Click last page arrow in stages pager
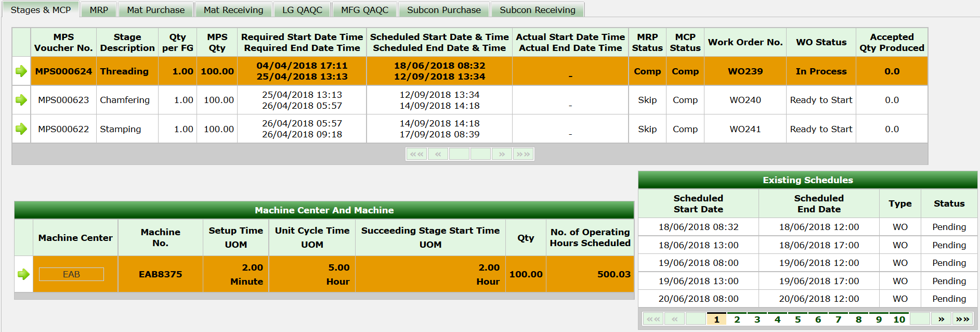 tap(523, 154)
